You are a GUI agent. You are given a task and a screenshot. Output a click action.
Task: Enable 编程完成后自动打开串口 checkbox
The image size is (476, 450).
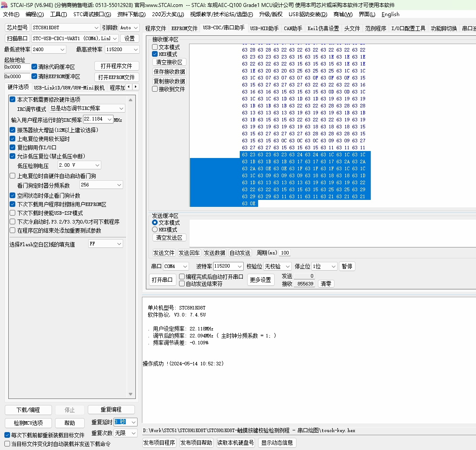[182, 276]
